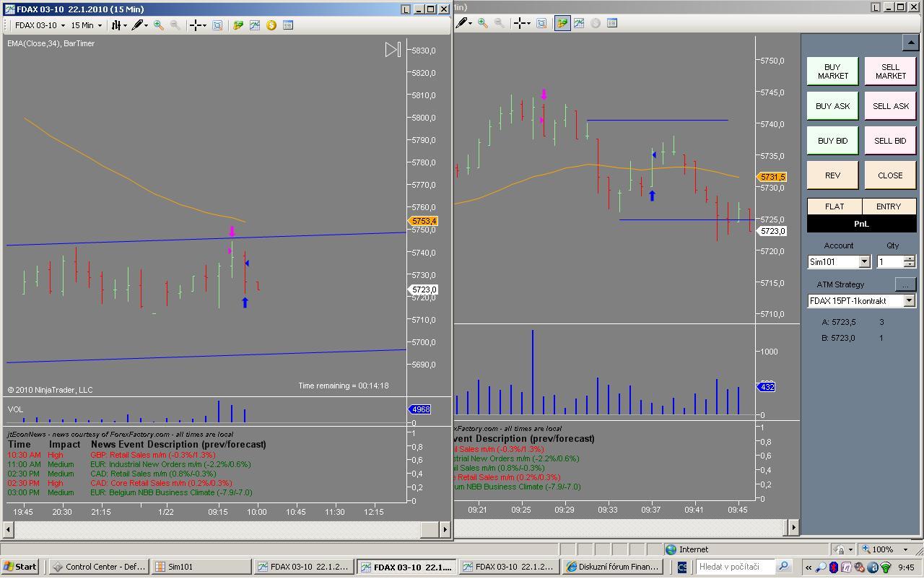Click 02:30 PM CAD Core Retail Sales row

coord(121,483)
